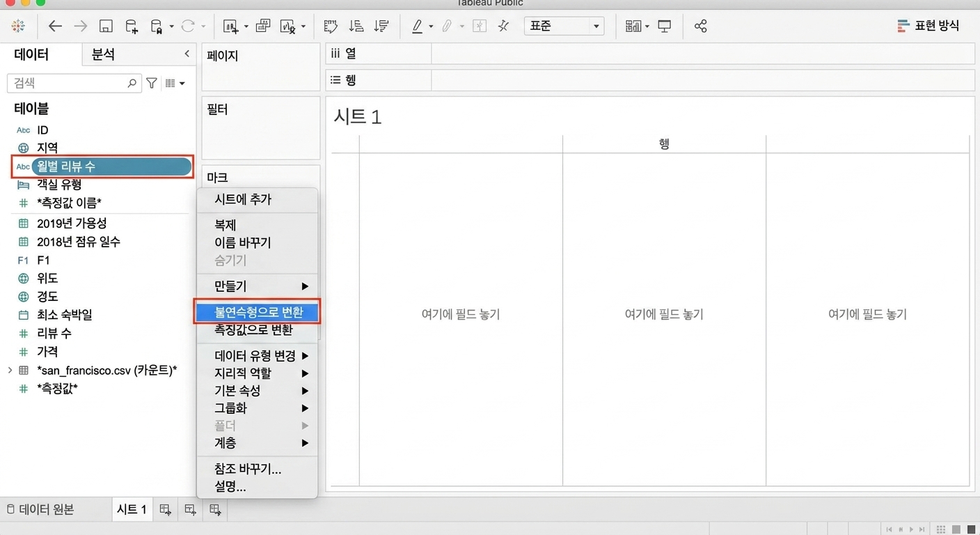Open the 만들기 submenu
The width and height of the screenshot is (980, 535).
click(258, 286)
